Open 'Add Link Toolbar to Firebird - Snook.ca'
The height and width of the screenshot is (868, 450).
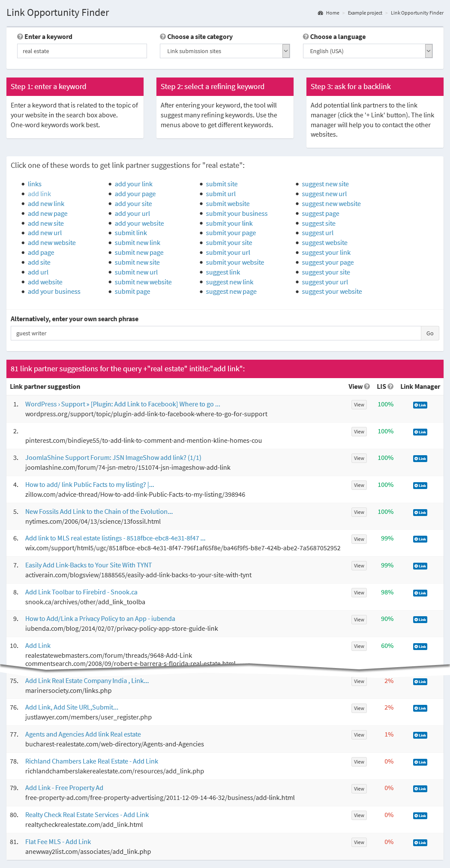[x=81, y=592]
